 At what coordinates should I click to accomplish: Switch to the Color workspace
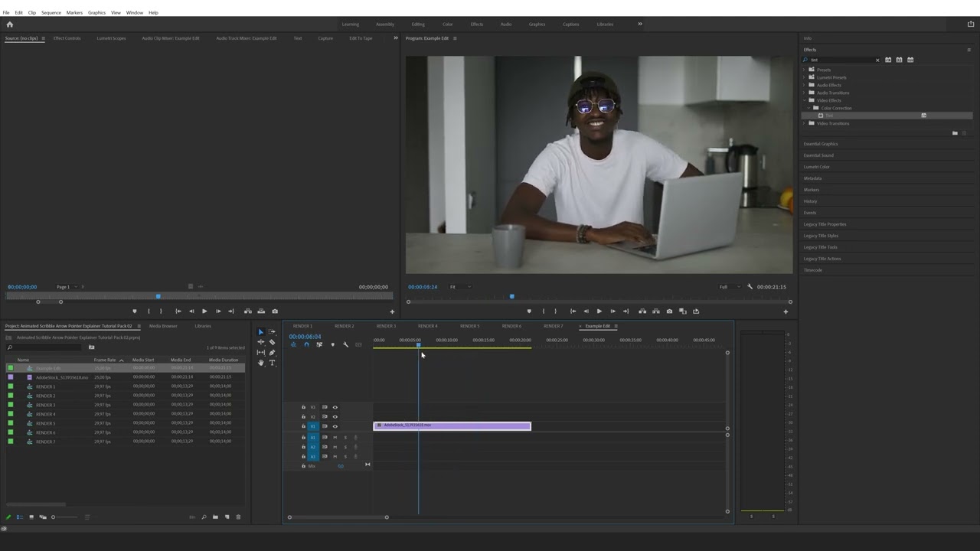coord(447,24)
